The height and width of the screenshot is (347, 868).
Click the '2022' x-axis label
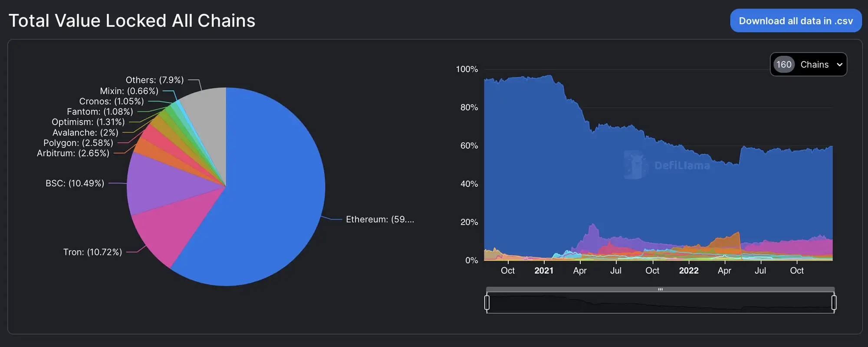point(689,271)
